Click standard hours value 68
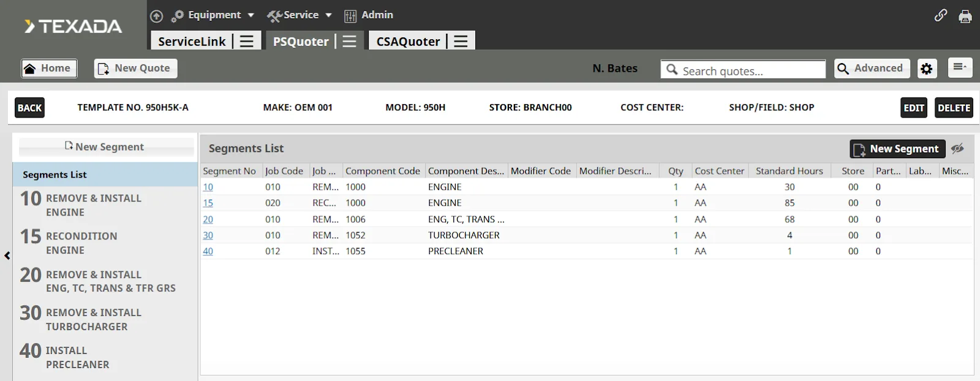The width and height of the screenshot is (980, 381). click(x=790, y=219)
